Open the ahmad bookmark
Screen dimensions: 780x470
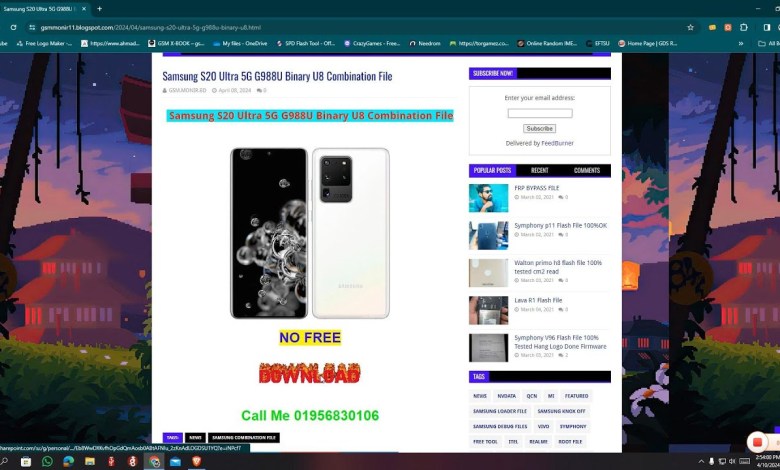(x=110, y=43)
